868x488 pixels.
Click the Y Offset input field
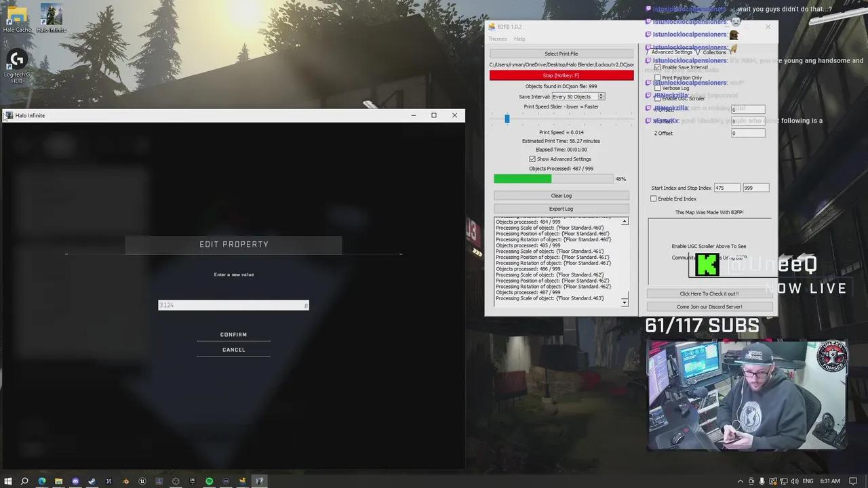pyautogui.click(x=748, y=121)
